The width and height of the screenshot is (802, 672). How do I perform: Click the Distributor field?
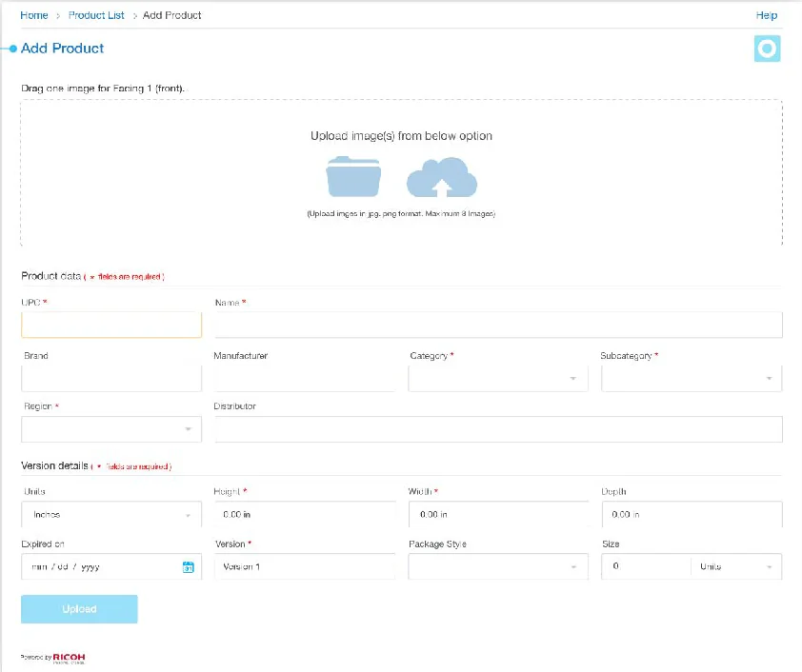(x=499, y=428)
